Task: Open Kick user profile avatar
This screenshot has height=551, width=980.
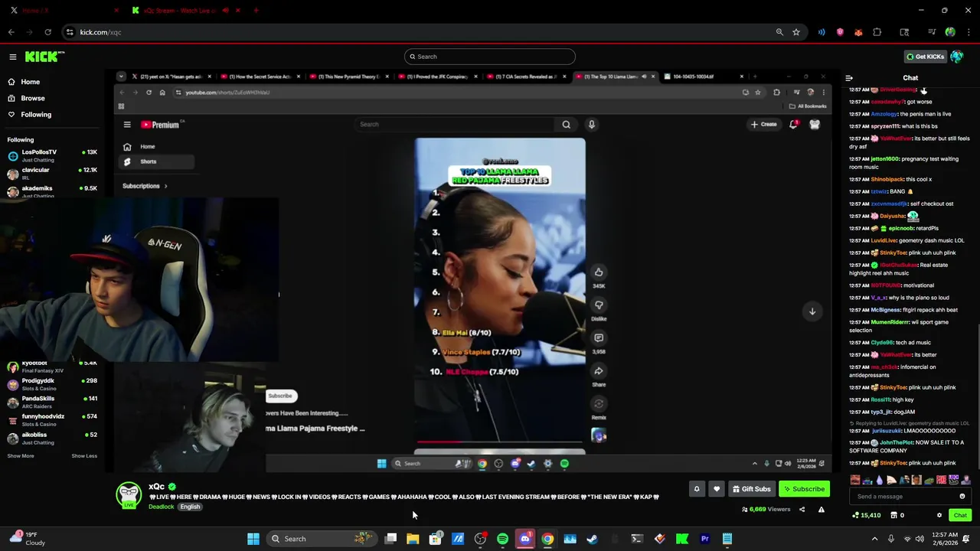Action: click(x=956, y=57)
